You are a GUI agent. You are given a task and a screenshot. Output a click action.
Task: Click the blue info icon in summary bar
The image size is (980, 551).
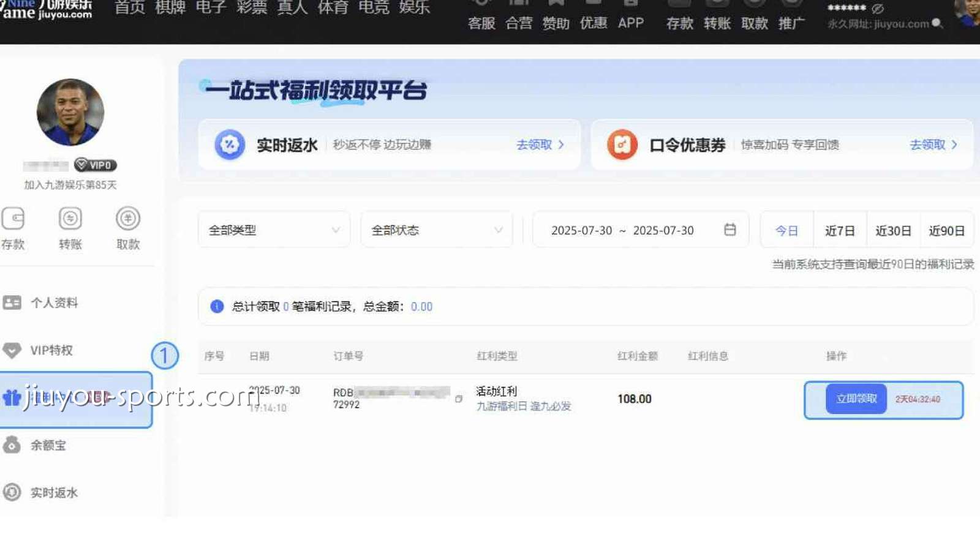point(217,306)
